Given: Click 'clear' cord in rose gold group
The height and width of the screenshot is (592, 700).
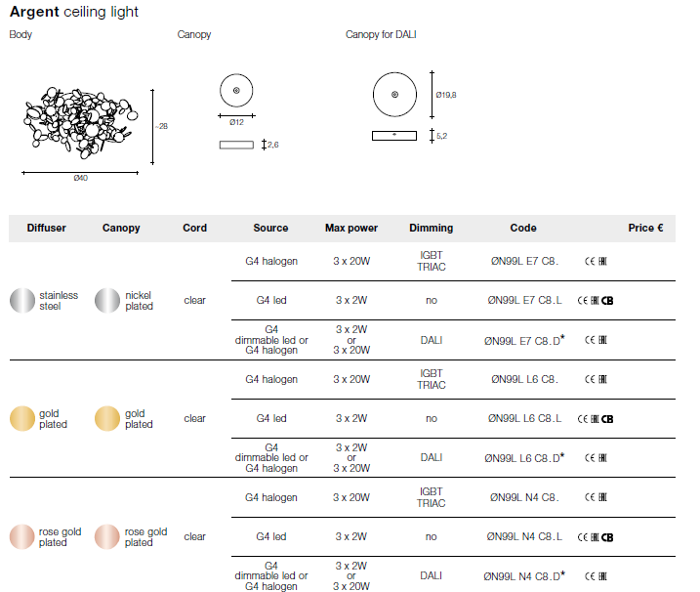Looking at the screenshot, I should tap(194, 536).
